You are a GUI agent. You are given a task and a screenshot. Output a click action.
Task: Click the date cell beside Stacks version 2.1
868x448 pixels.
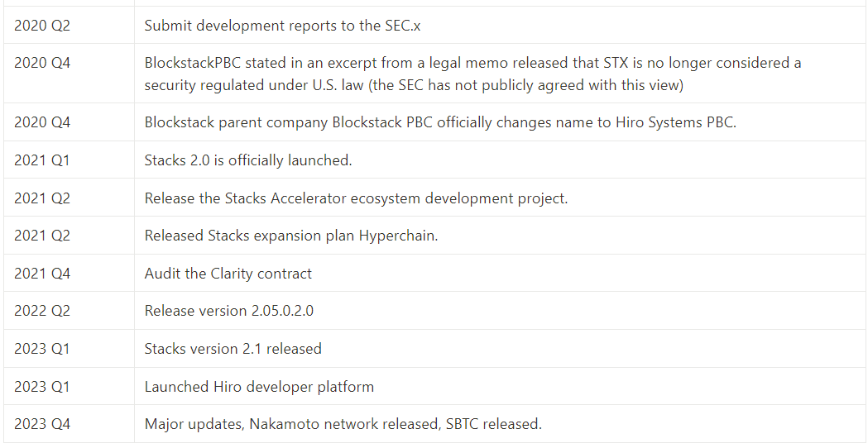[x=42, y=349]
